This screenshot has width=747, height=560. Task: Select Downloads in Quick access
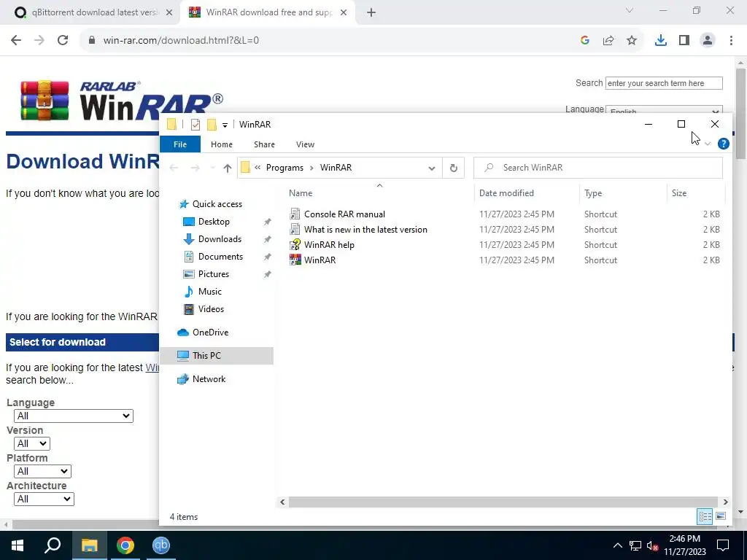pos(220,239)
